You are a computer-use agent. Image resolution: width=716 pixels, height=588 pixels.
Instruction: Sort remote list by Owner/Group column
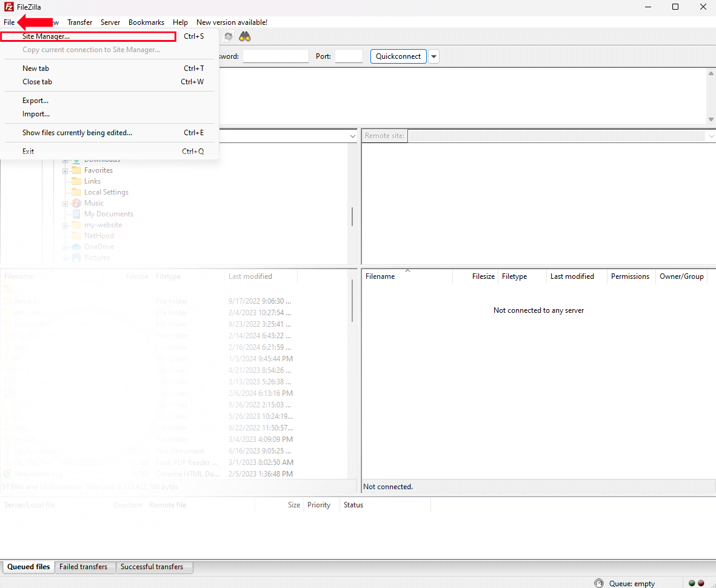click(x=682, y=276)
